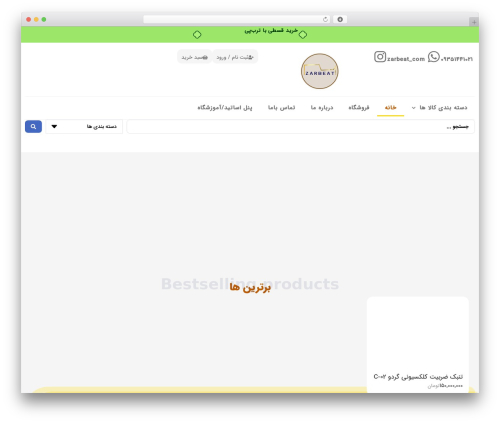The width and height of the screenshot is (500, 423).
Task: Open پنل اساتید/آموزشگاه menu item
Action: point(225,108)
